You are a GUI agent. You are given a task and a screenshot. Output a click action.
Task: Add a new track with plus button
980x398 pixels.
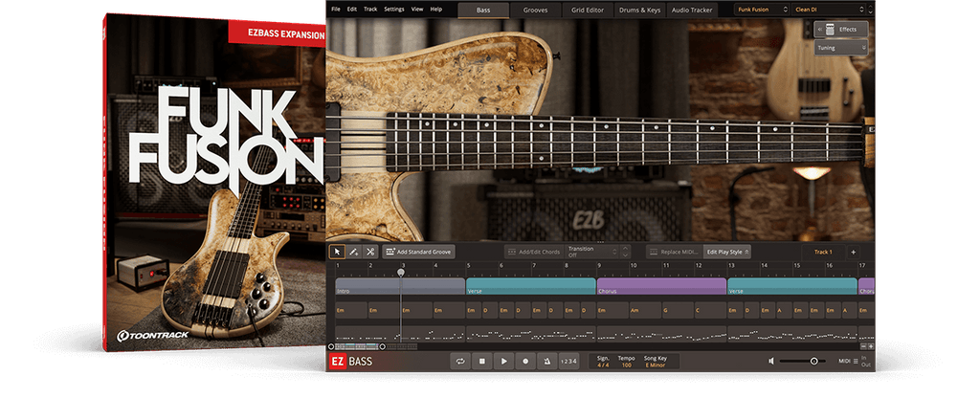(853, 252)
